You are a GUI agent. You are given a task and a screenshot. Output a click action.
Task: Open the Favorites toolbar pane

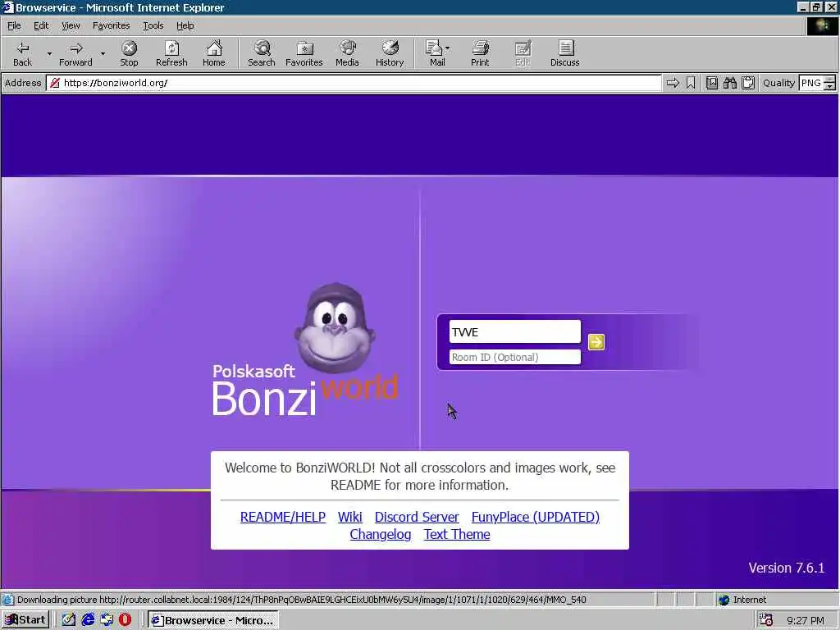(x=304, y=53)
